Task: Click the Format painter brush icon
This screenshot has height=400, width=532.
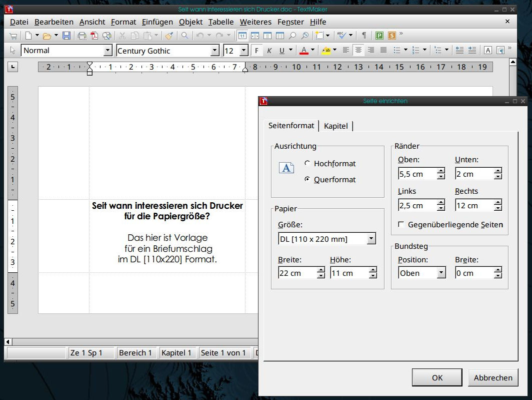Action: (169, 36)
